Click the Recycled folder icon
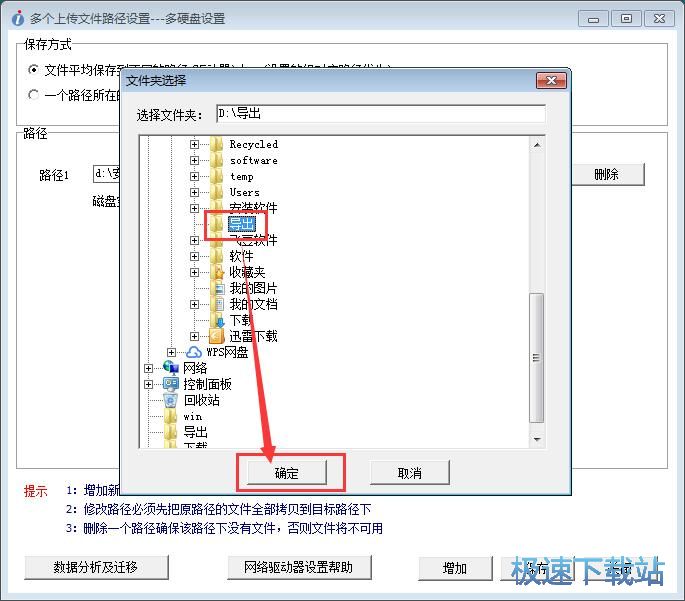685x601 pixels. 217,144
